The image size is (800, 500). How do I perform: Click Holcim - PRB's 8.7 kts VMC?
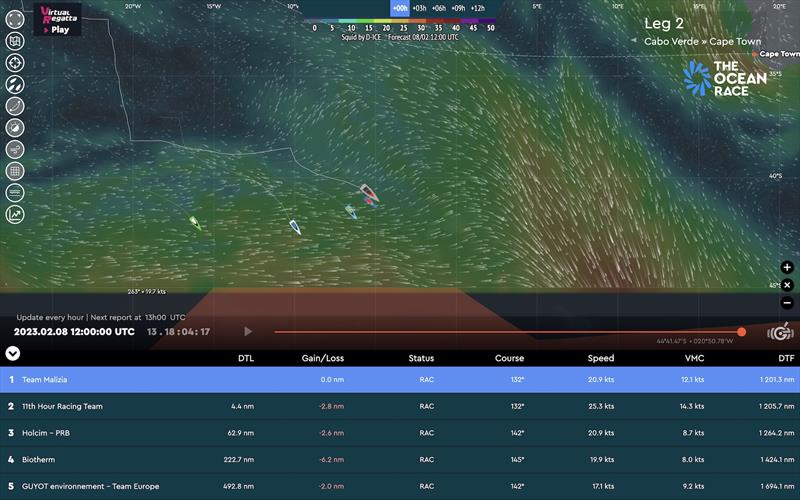coord(693,433)
